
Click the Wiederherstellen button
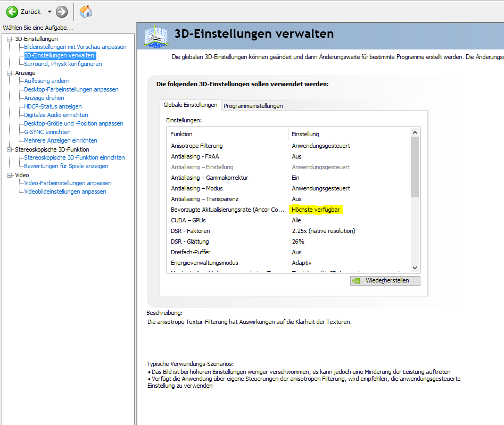pyautogui.click(x=385, y=281)
